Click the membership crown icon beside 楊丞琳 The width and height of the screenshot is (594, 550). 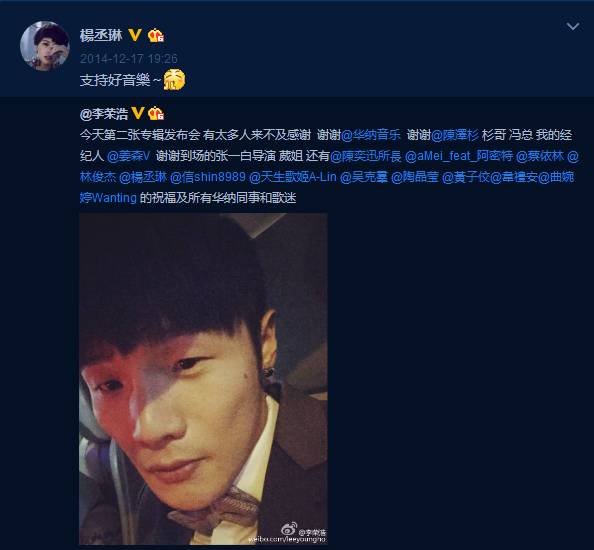155,36
